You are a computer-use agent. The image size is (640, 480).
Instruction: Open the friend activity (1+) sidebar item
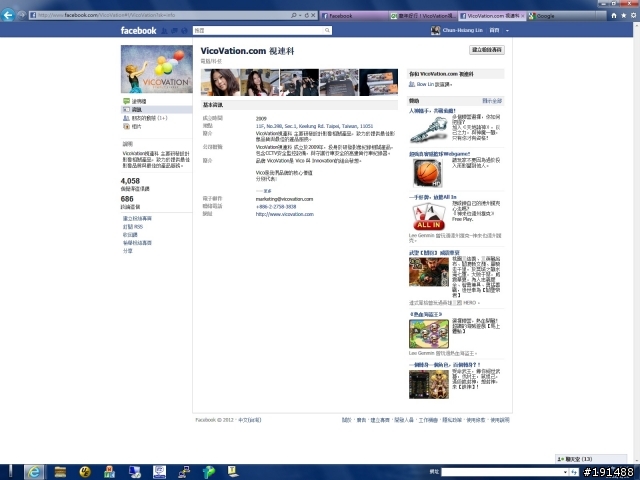click(149, 118)
